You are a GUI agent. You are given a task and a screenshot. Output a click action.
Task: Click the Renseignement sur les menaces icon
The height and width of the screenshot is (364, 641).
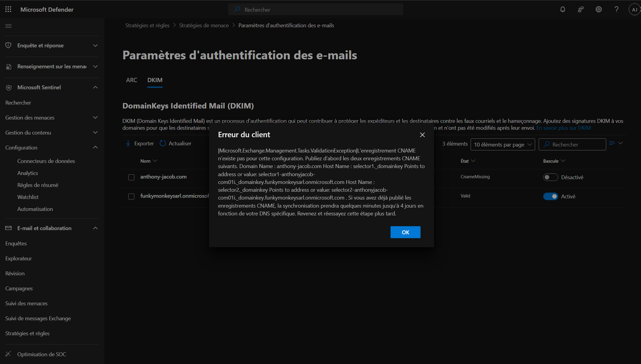pos(8,67)
